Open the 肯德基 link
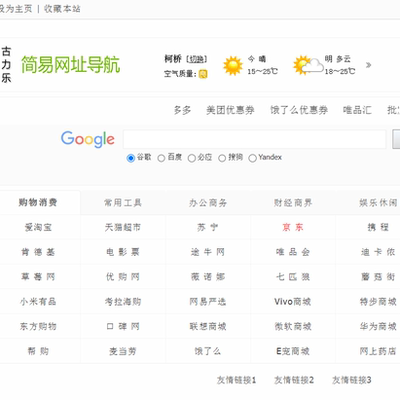 coord(38,252)
